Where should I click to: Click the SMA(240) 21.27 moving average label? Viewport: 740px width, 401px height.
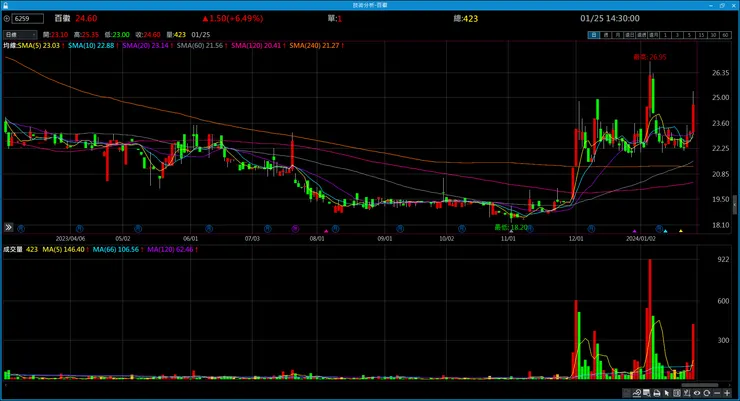[314, 45]
